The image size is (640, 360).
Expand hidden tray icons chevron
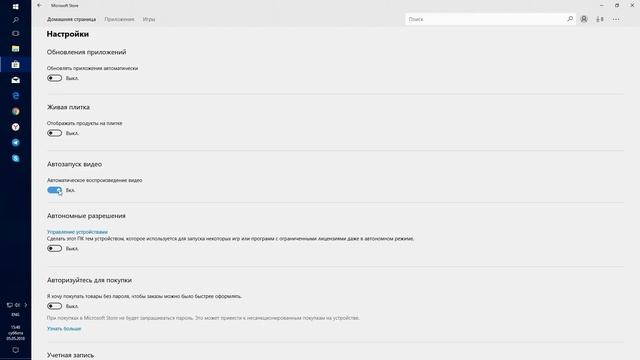[x=26, y=305]
